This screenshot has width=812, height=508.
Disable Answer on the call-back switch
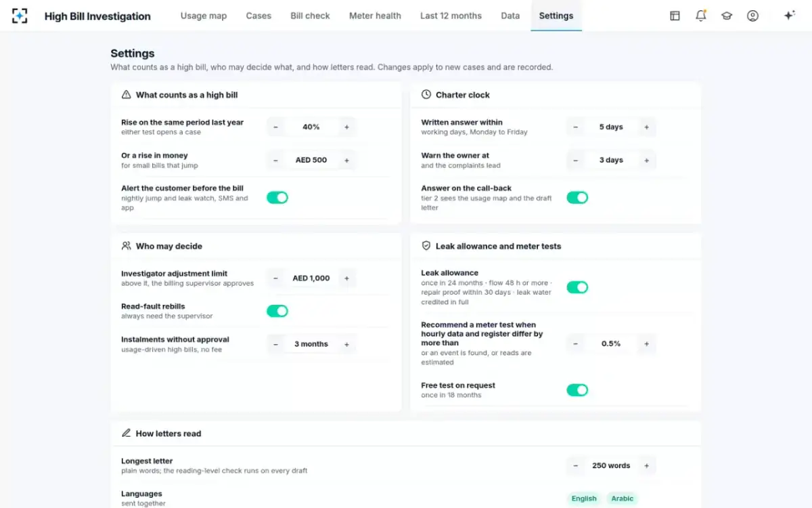point(577,197)
